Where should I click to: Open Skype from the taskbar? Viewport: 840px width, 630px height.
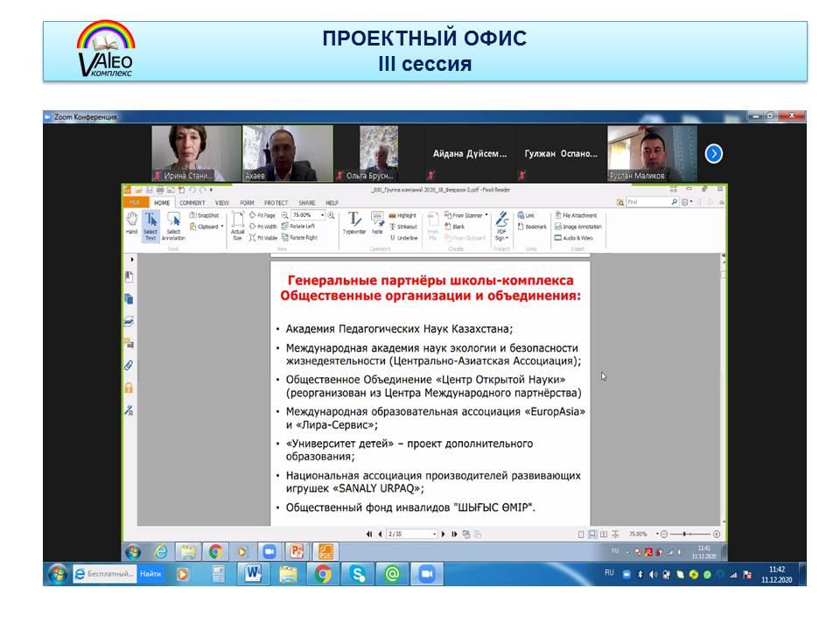pyautogui.click(x=357, y=574)
